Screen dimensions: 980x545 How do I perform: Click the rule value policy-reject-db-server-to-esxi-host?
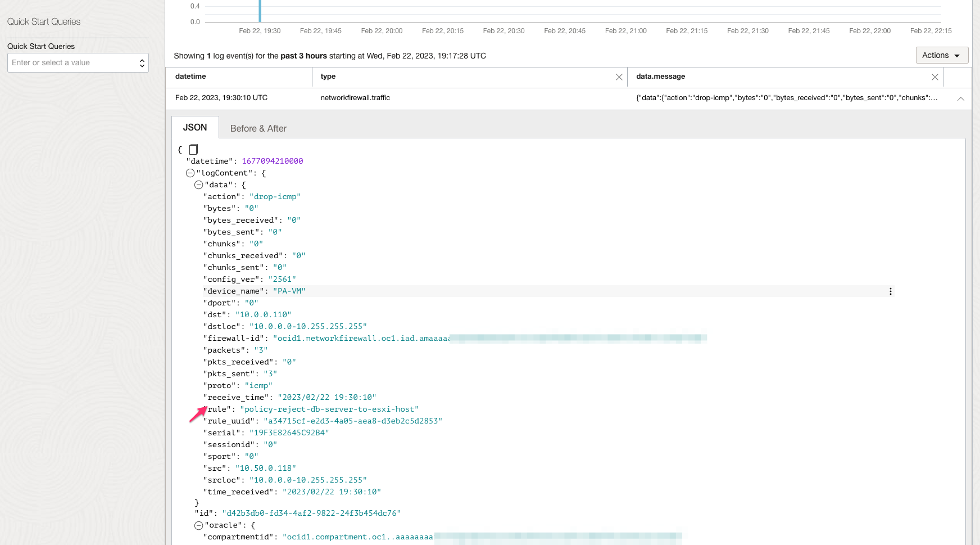(329, 409)
